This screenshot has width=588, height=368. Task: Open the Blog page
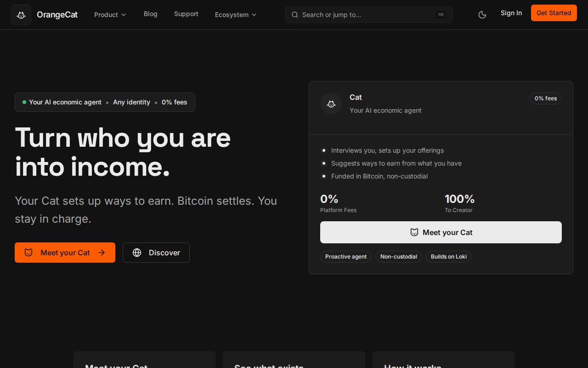(151, 14)
